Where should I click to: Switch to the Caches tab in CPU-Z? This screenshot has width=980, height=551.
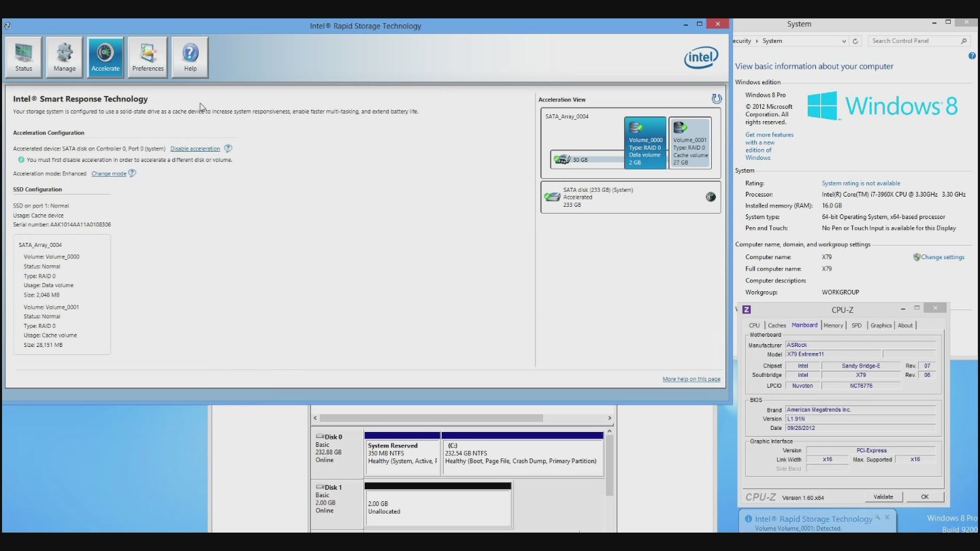coord(777,325)
